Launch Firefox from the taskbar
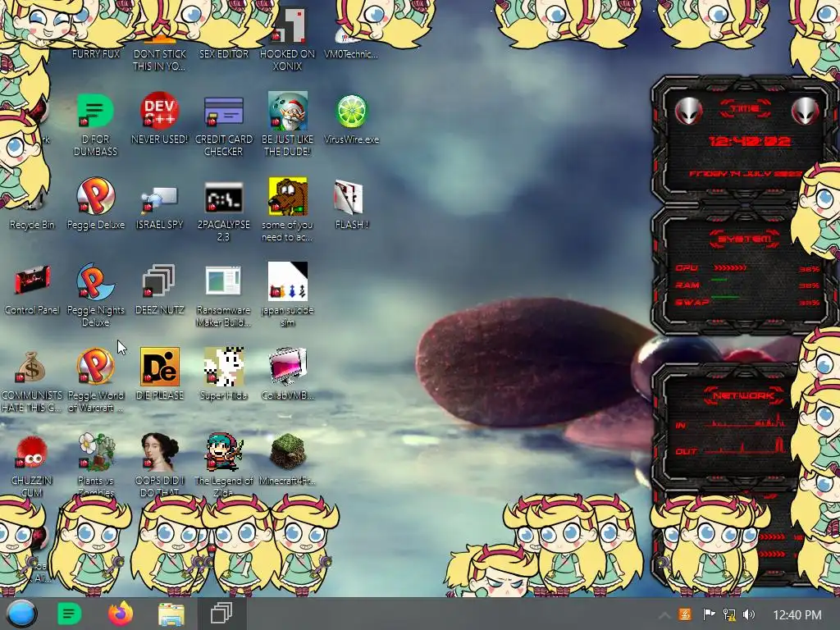 click(121, 614)
